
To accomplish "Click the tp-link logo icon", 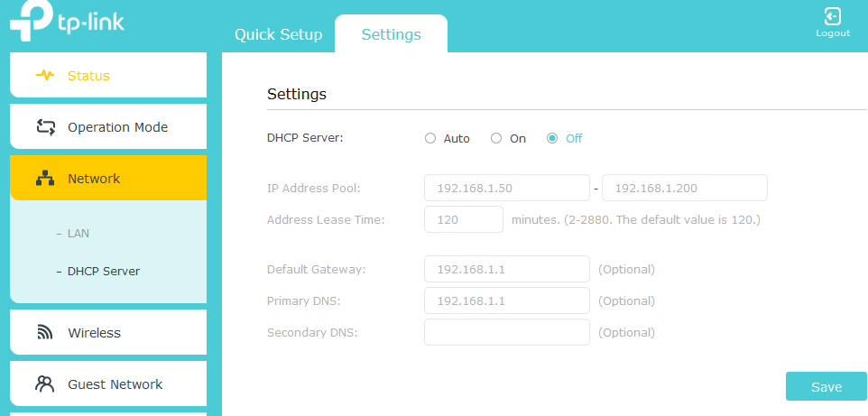I will [31, 21].
